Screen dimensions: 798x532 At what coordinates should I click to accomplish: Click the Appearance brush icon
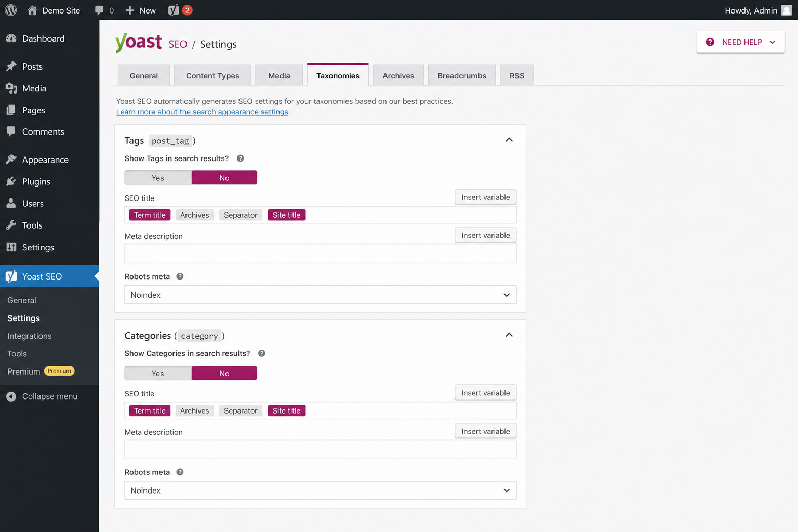click(11, 159)
